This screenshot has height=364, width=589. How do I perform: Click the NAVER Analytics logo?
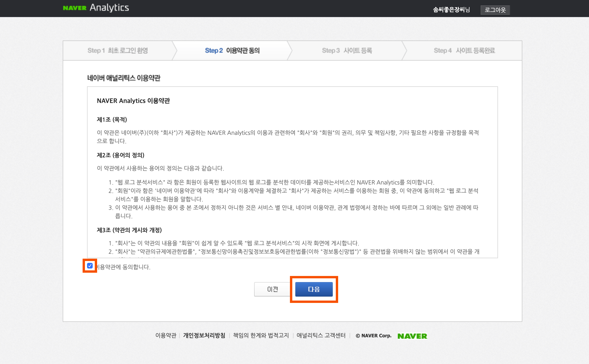[x=96, y=8]
